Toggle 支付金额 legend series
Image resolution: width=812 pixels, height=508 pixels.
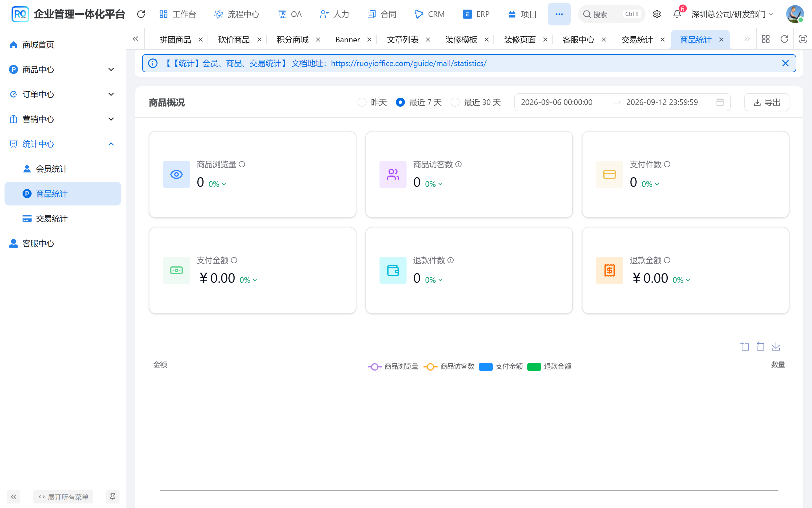(x=501, y=366)
